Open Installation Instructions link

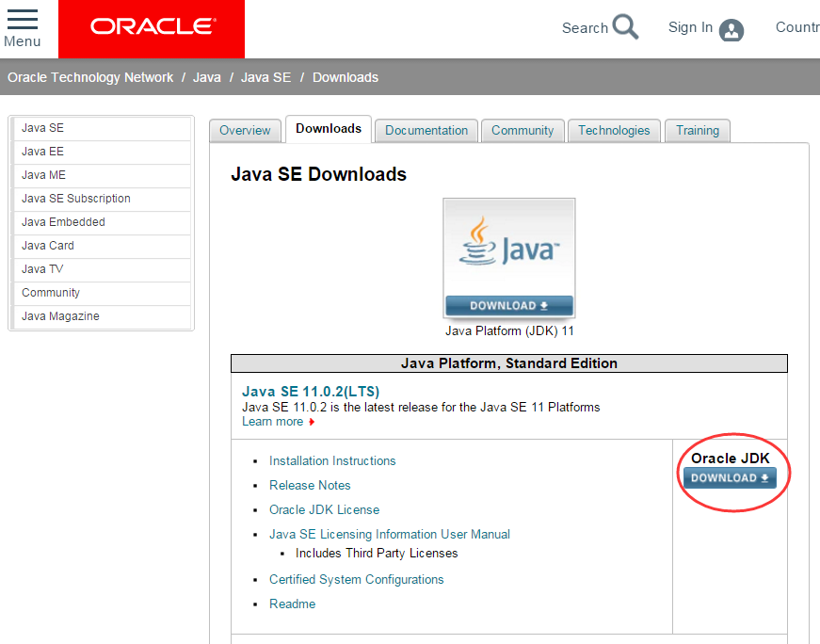tap(332, 461)
